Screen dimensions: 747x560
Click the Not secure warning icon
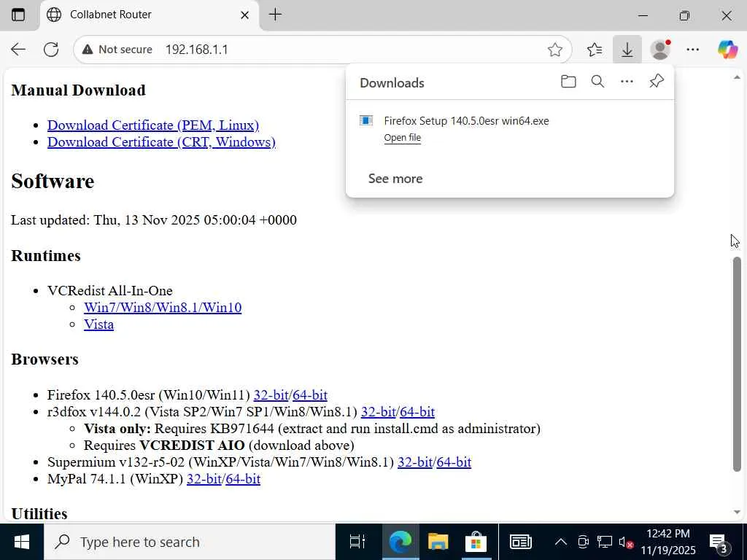(x=88, y=50)
